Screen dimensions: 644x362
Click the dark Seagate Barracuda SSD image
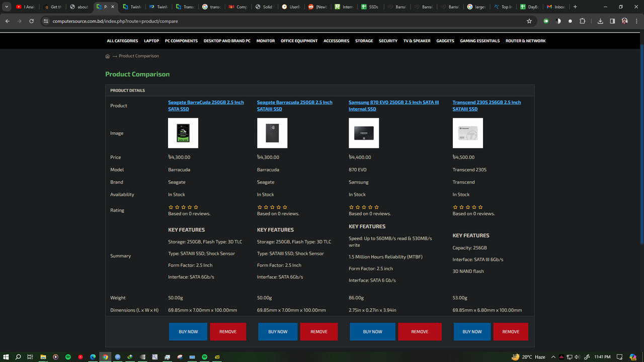272,133
